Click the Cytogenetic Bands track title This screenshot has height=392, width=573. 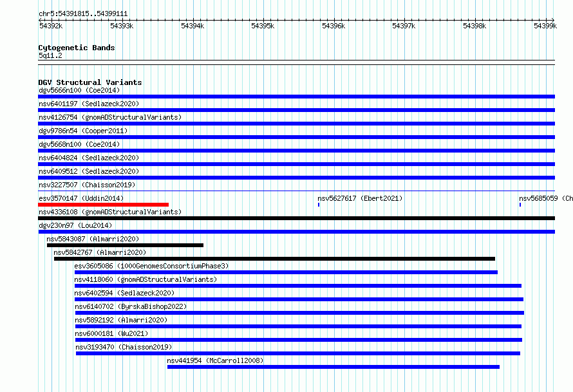(x=77, y=48)
